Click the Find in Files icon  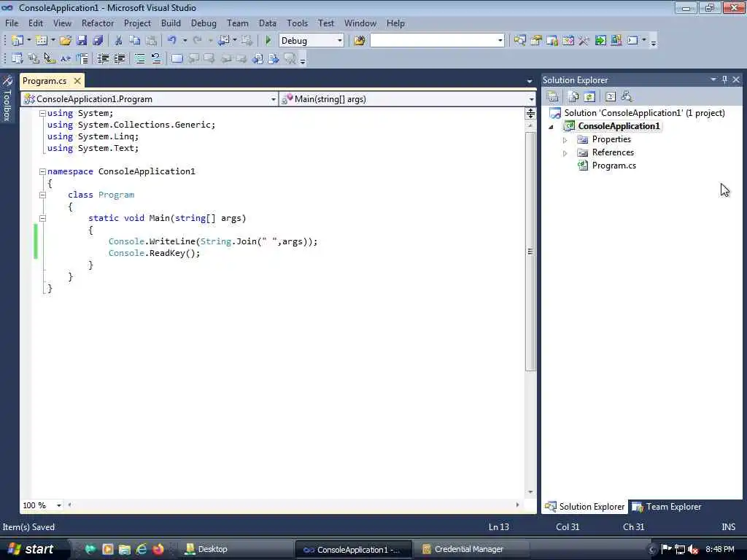(x=360, y=41)
